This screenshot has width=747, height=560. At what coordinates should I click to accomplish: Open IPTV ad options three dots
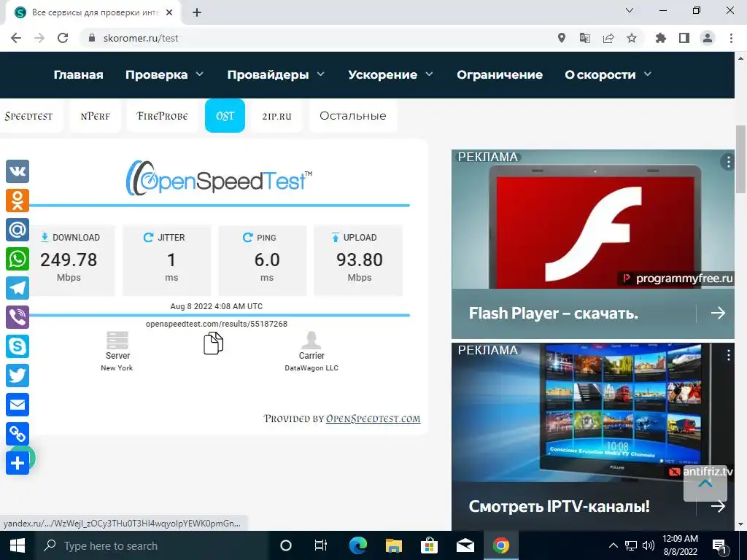pos(728,355)
